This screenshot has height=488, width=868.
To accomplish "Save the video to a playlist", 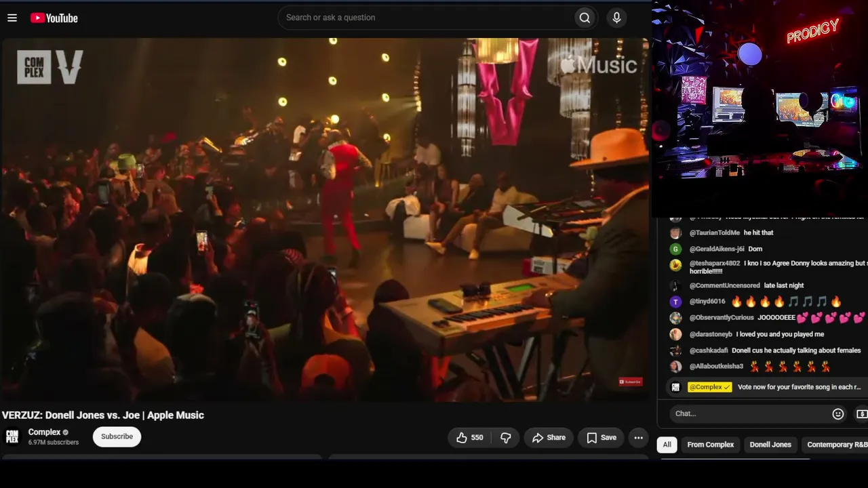I will tap(601, 438).
